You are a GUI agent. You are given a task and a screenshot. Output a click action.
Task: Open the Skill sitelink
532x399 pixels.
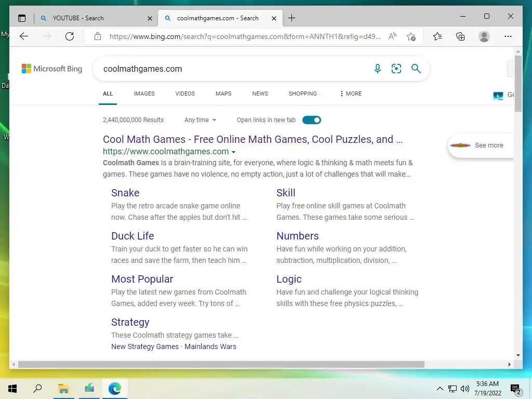pos(286,193)
